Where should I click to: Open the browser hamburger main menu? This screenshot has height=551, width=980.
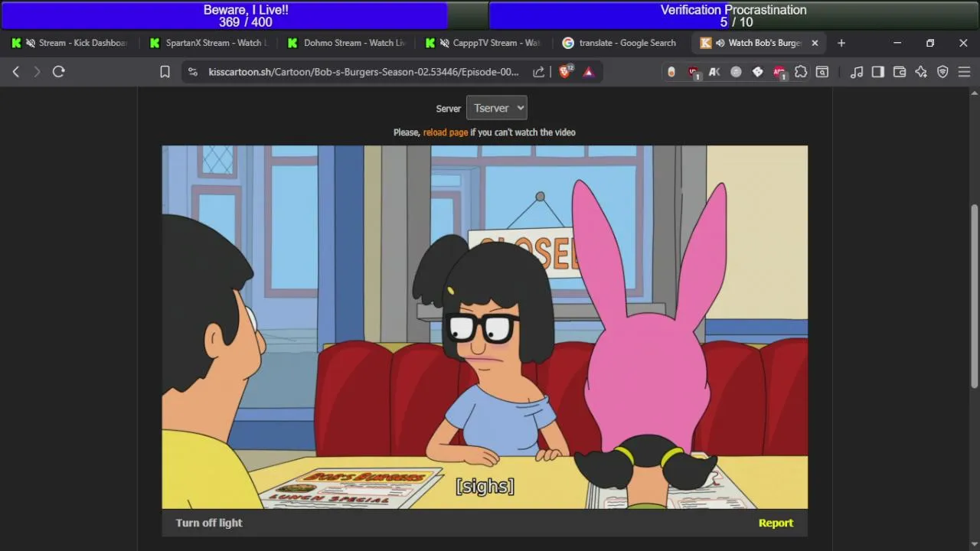tap(964, 72)
